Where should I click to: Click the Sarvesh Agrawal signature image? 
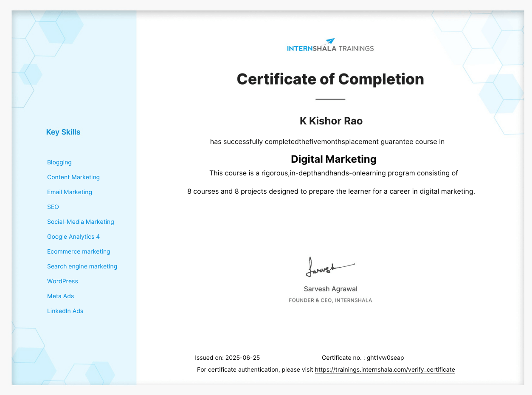[329, 267]
